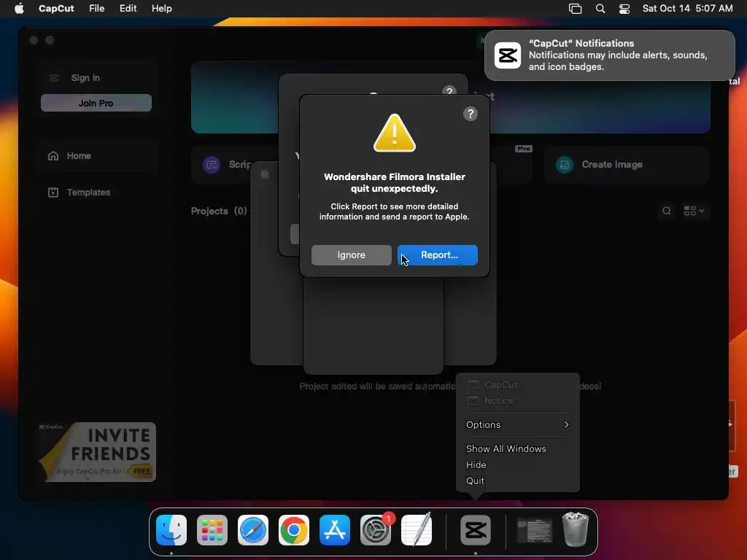Click the Projects (0) heading
The width and height of the screenshot is (747, 560).
[x=219, y=211]
